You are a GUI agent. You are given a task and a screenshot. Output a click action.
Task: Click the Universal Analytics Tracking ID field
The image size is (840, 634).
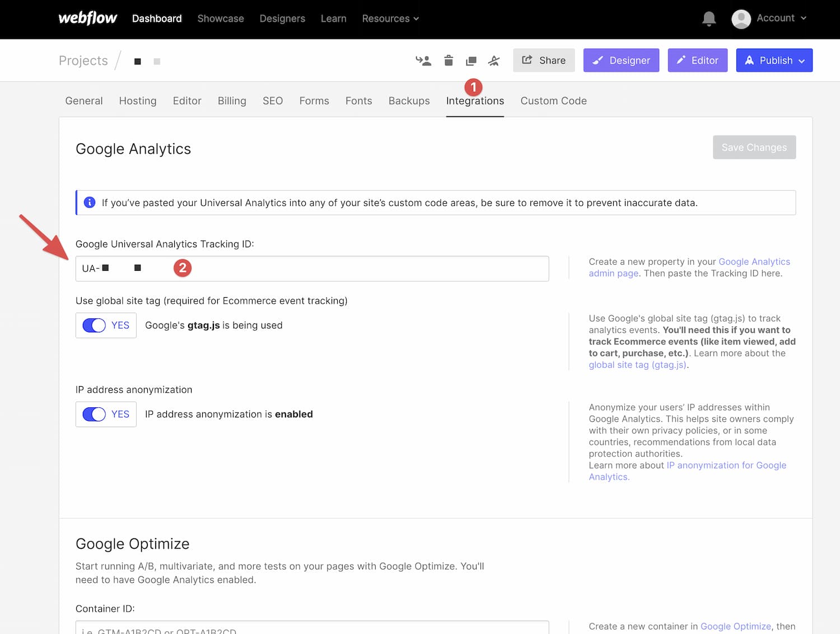(312, 269)
